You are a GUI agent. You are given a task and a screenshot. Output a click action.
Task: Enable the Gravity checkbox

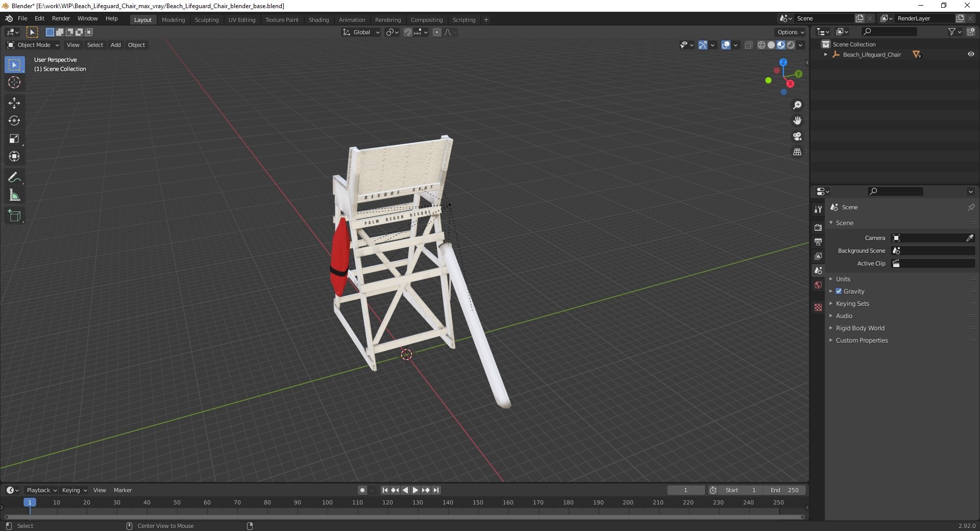839,292
